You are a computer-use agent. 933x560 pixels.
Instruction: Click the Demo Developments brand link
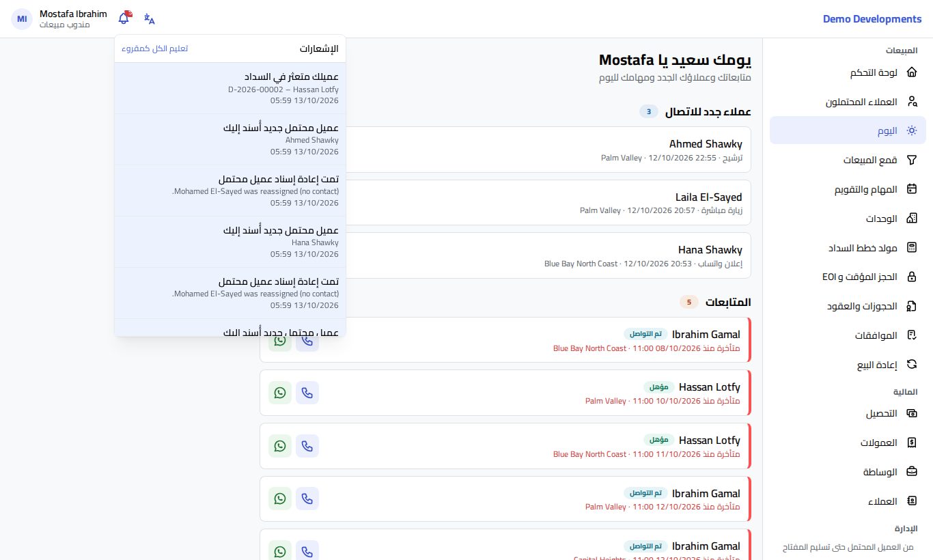(872, 19)
